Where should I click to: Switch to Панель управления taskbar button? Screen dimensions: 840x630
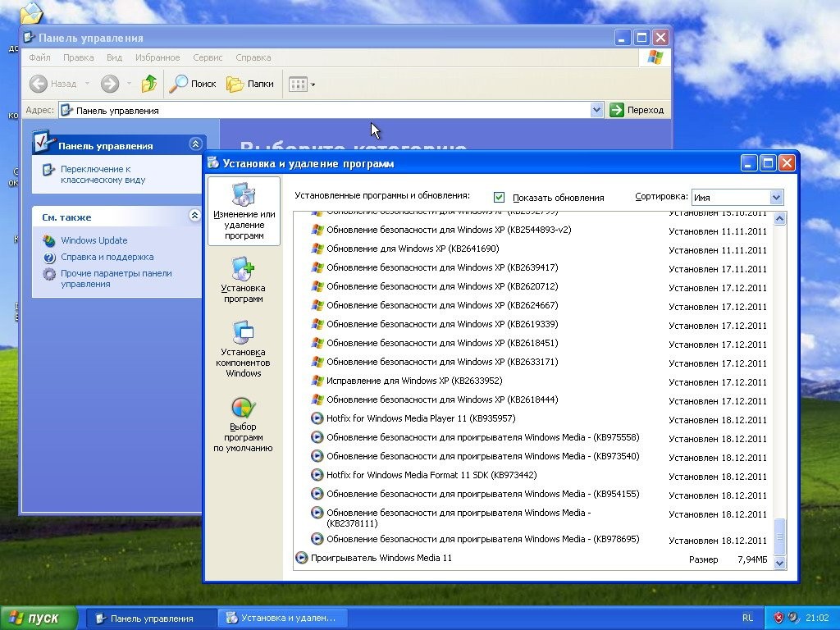click(151, 619)
